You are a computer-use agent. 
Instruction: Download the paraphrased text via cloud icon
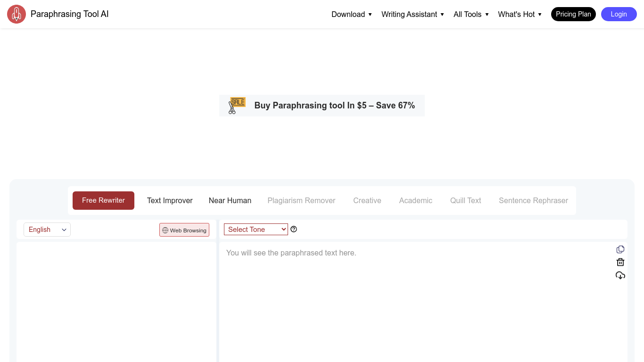tap(620, 275)
